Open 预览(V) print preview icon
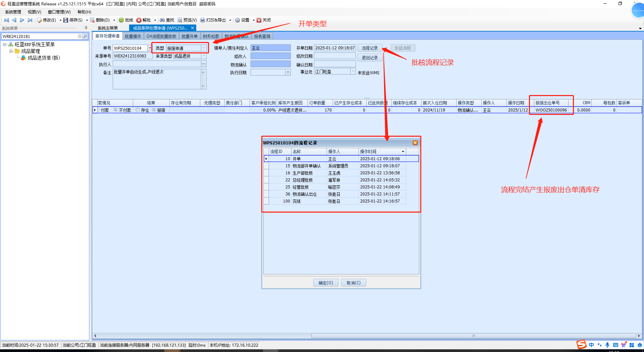 180,20
